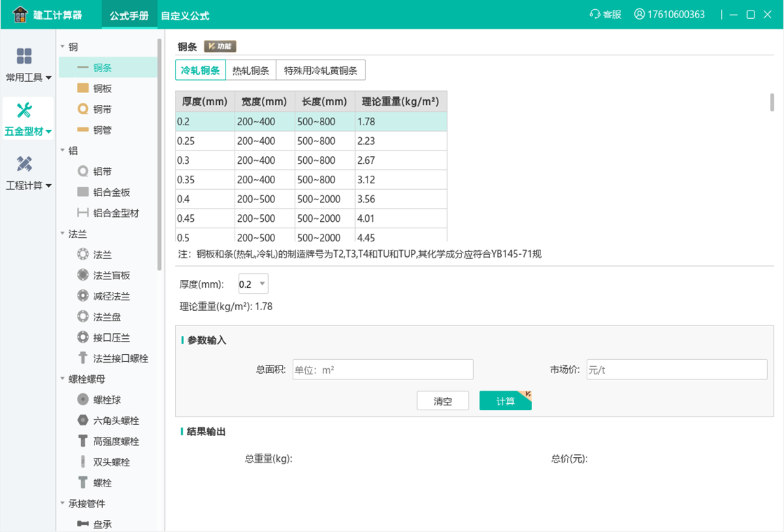Open 接口压兰 in the tree
Screen dimensions: 784x532
click(x=111, y=337)
